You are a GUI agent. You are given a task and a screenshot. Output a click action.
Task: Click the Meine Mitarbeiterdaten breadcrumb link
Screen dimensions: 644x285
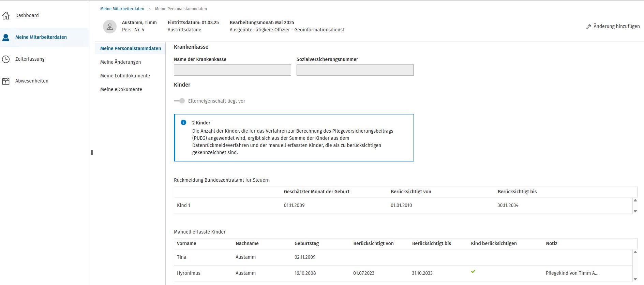(122, 9)
